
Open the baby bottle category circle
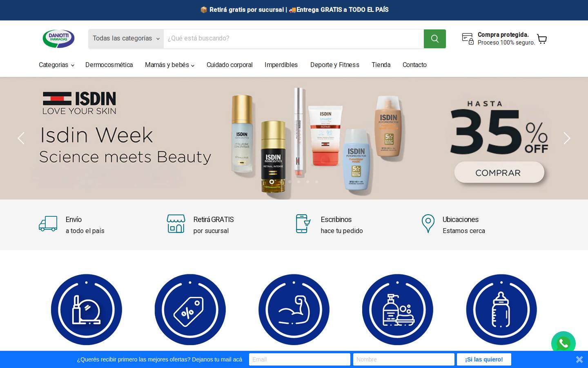(501, 310)
